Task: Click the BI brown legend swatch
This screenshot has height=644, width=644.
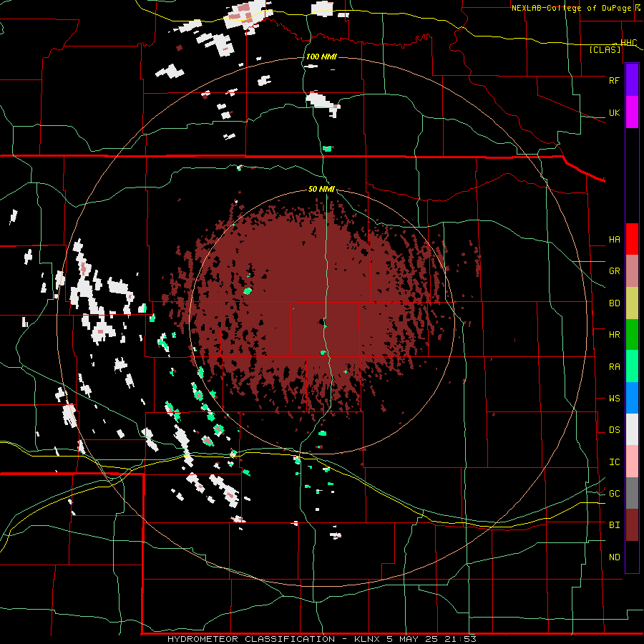Action: click(x=632, y=525)
